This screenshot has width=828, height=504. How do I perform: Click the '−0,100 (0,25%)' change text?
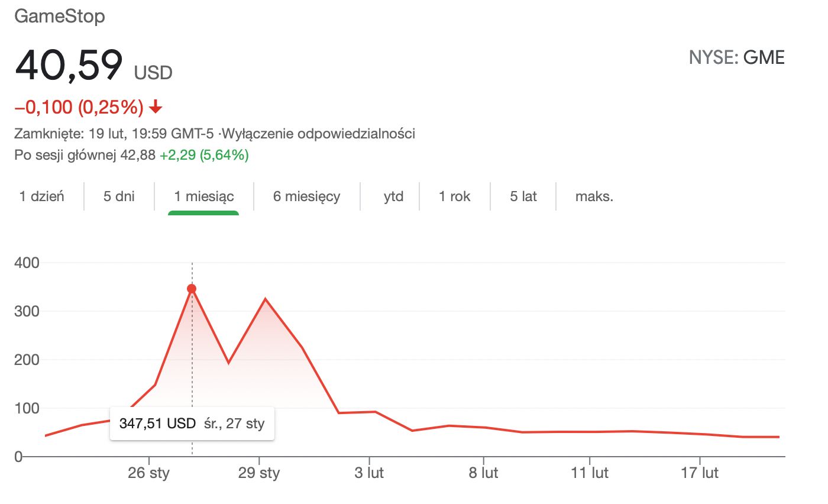(x=79, y=107)
